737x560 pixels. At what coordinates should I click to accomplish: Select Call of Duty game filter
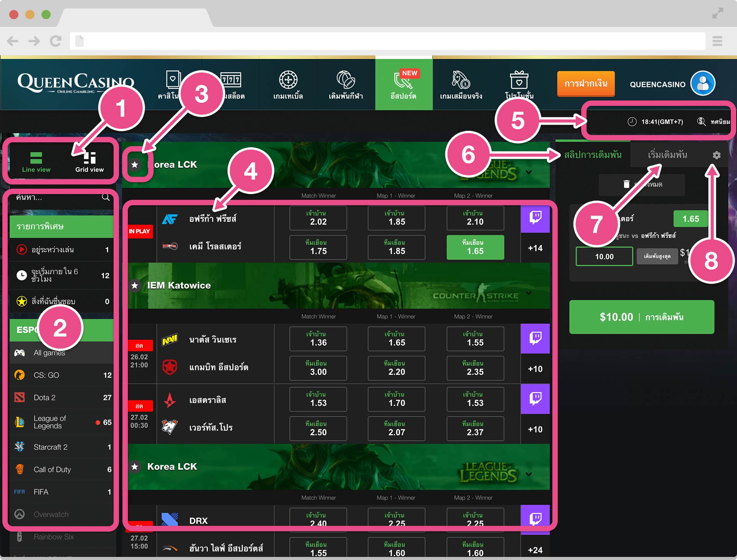[61, 469]
